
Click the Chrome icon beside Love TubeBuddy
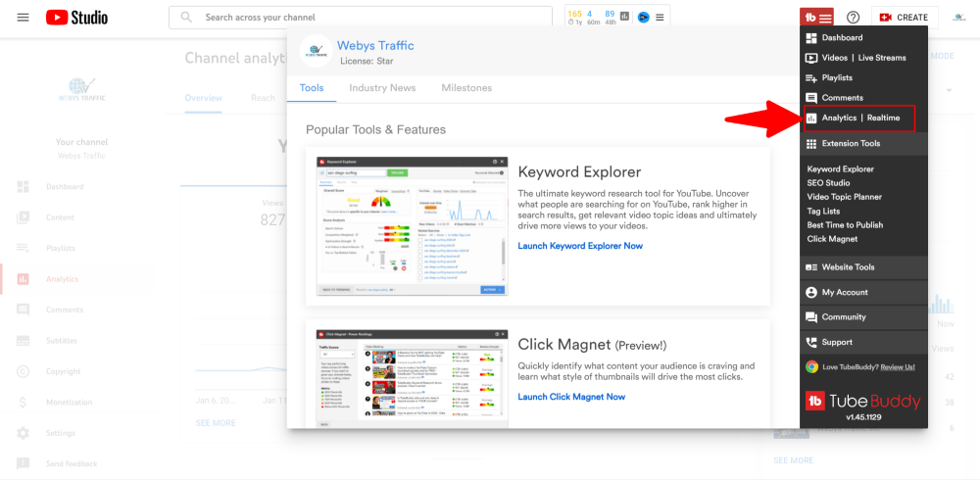[x=811, y=367]
